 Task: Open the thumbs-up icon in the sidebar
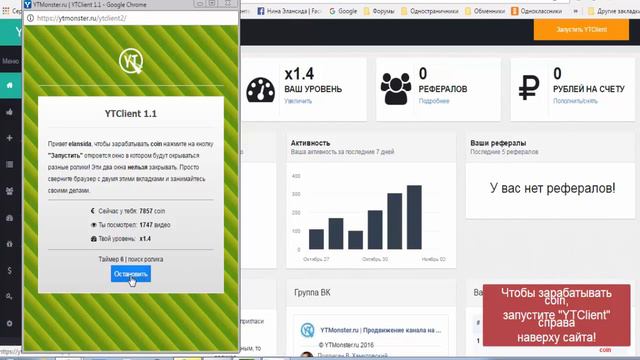[x=10, y=112]
